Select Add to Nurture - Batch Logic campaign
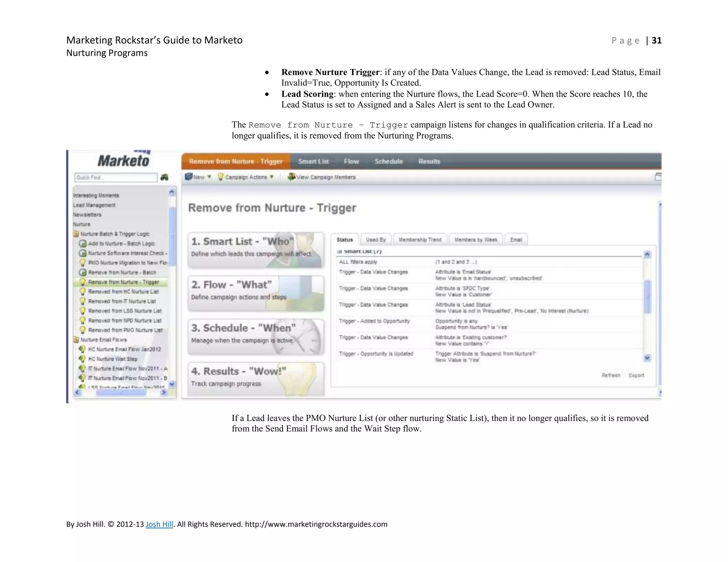This screenshot has height=562, width=728. click(x=121, y=244)
